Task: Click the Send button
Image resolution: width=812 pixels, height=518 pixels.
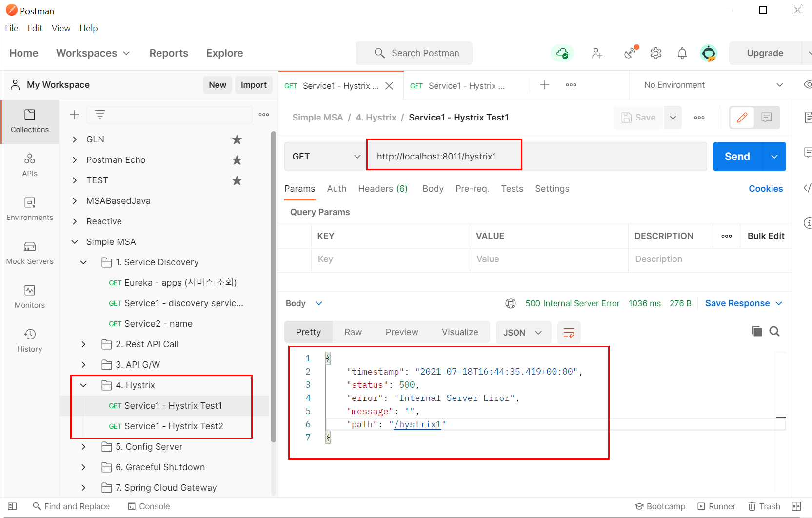Action: click(737, 157)
